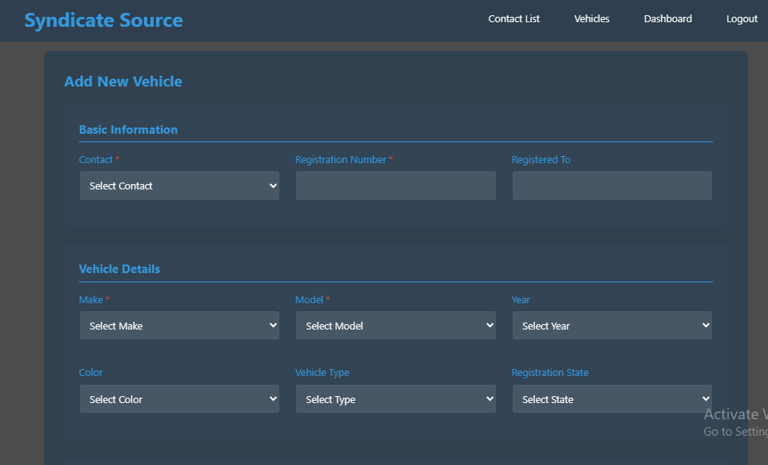This screenshot has height=465, width=768.
Task: Click into the Registered To text box
Action: coord(612,186)
